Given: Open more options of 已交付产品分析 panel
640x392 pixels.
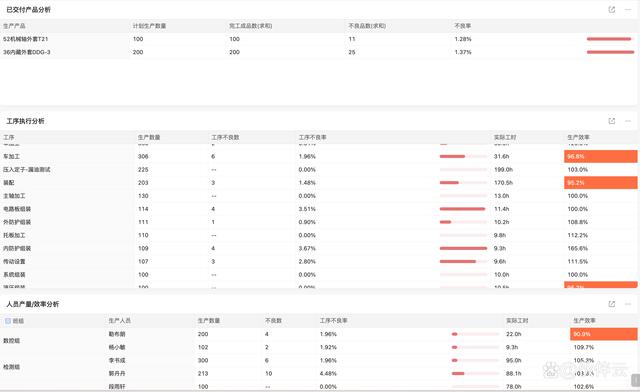Looking at the screenshot, I should (628, 9).
